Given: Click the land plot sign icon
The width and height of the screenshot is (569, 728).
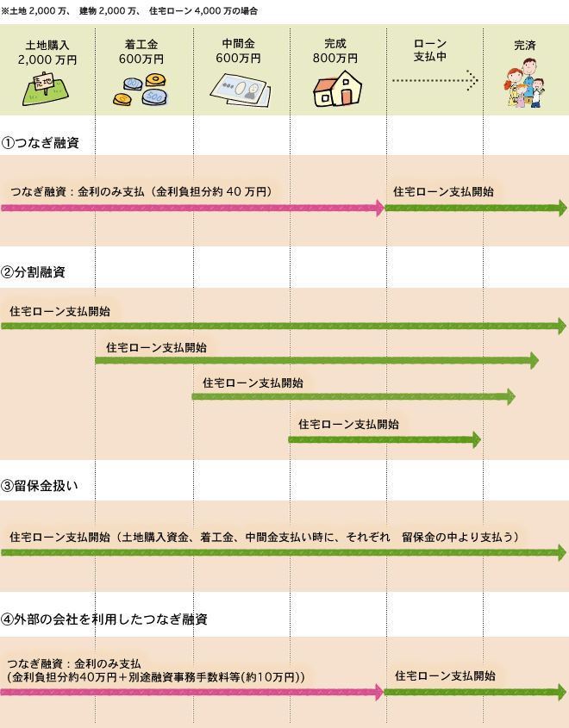Looking at the screenshot, I should (x=46, y=89).
